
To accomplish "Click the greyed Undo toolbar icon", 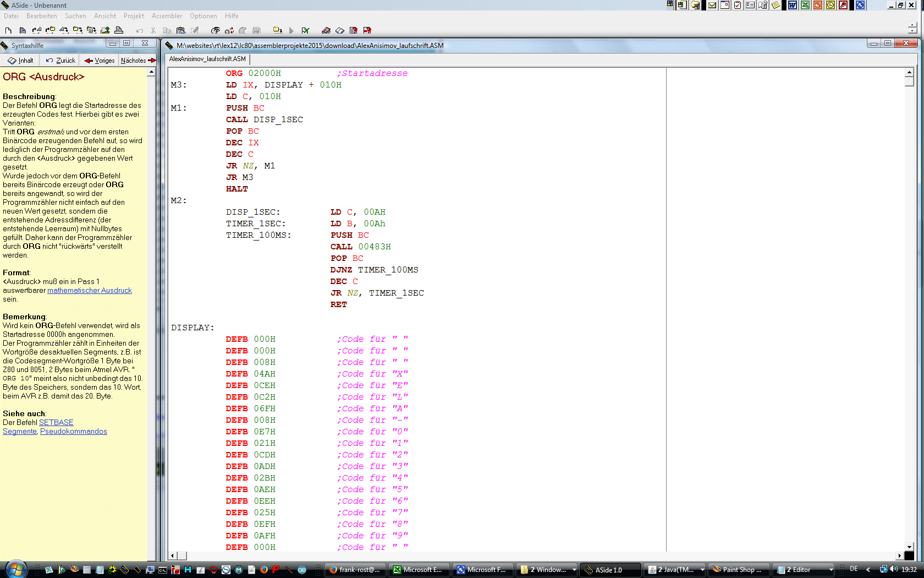I will pyautogui.click(x=140, y=30).
